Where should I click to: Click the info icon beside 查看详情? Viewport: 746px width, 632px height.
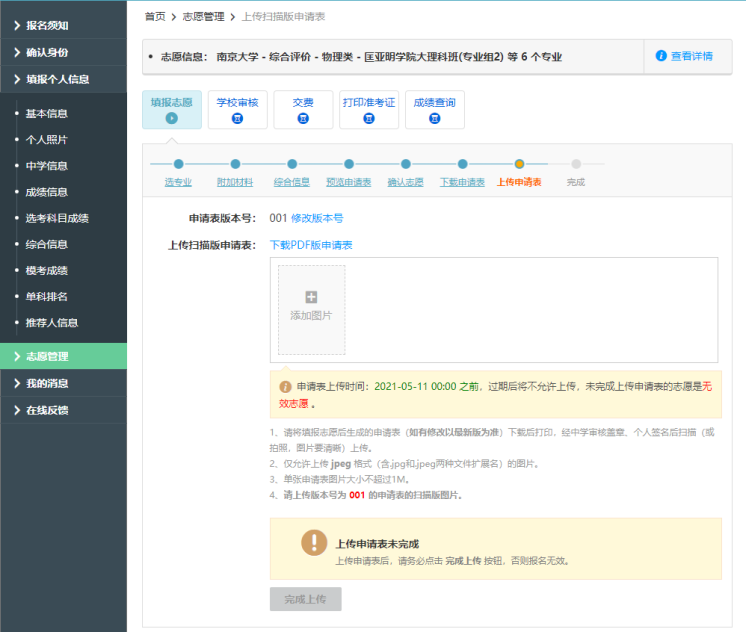click(x=661, y=56)
